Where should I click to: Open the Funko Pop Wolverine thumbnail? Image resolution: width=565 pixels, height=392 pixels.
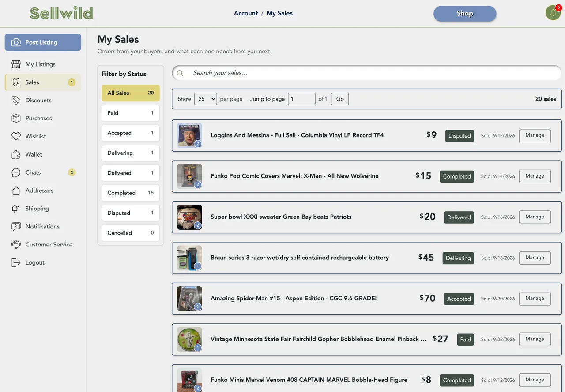(189, 176)
